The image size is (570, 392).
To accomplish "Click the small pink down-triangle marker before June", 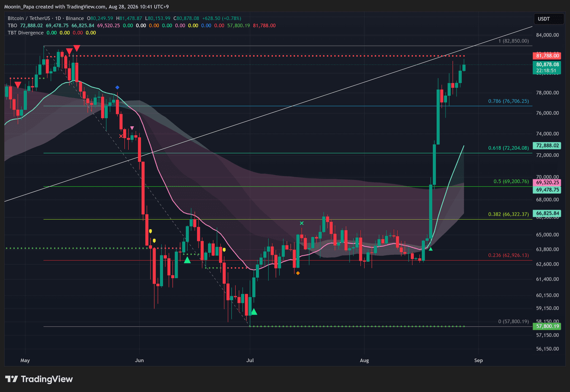I will point(132,128).
